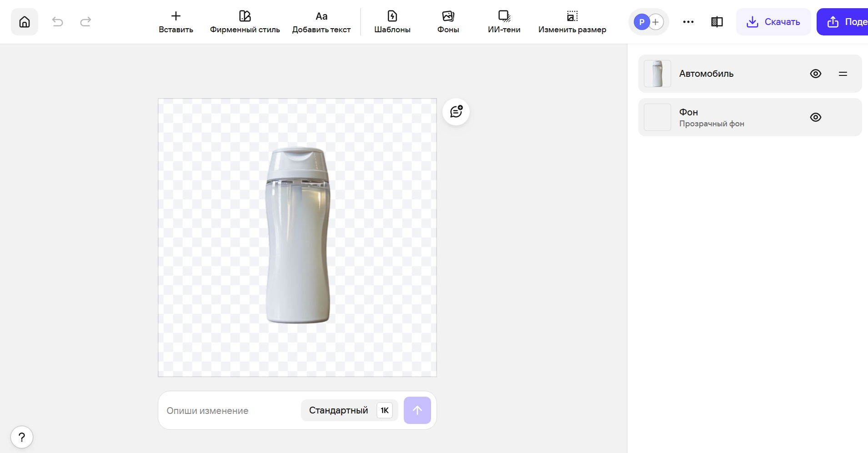Open help with the question mark button
Viewport: 868px width, 453px height.
click(x=22, y=437)
